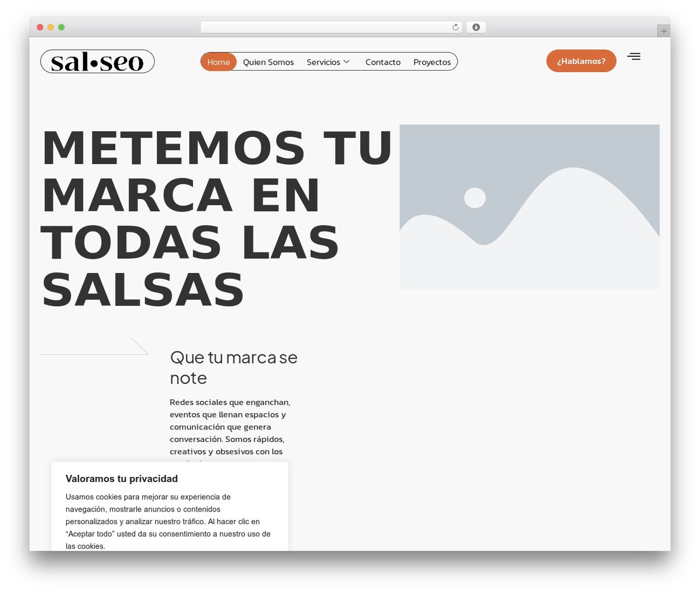This screenshot has height=593, width=700.
Task: Click the 'Valoramos tu privacidad' title
Action: 122,479
